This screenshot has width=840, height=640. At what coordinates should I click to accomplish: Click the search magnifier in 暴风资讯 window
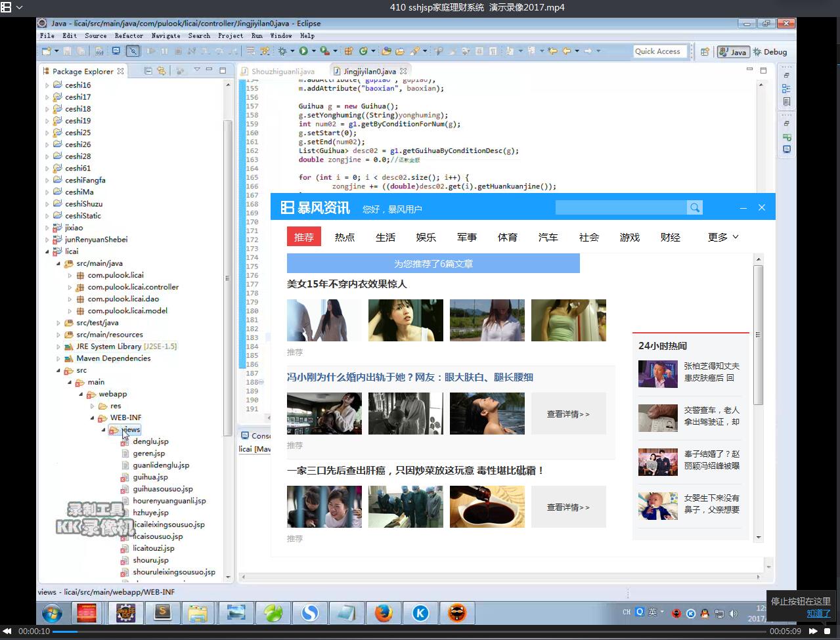point(694,207)
